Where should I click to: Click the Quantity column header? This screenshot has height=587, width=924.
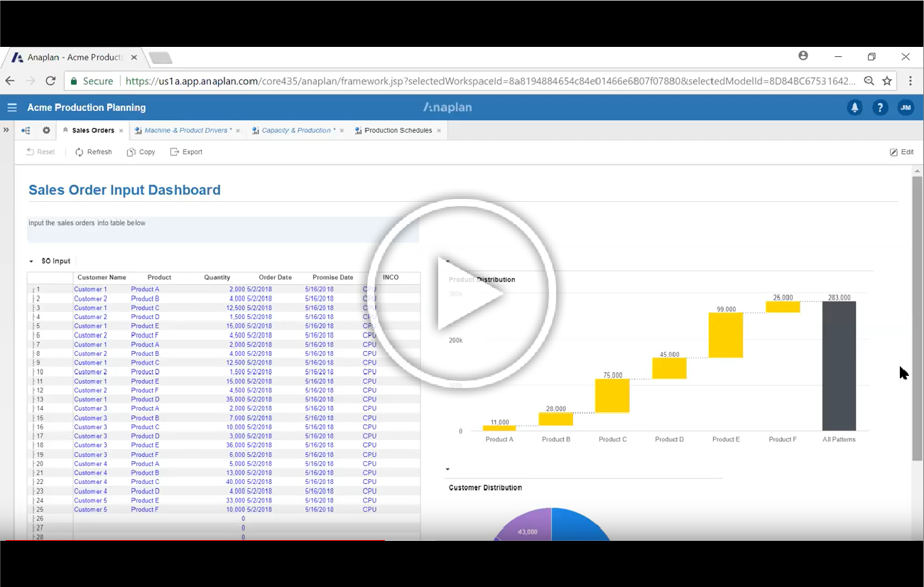[x=217, y=277]
